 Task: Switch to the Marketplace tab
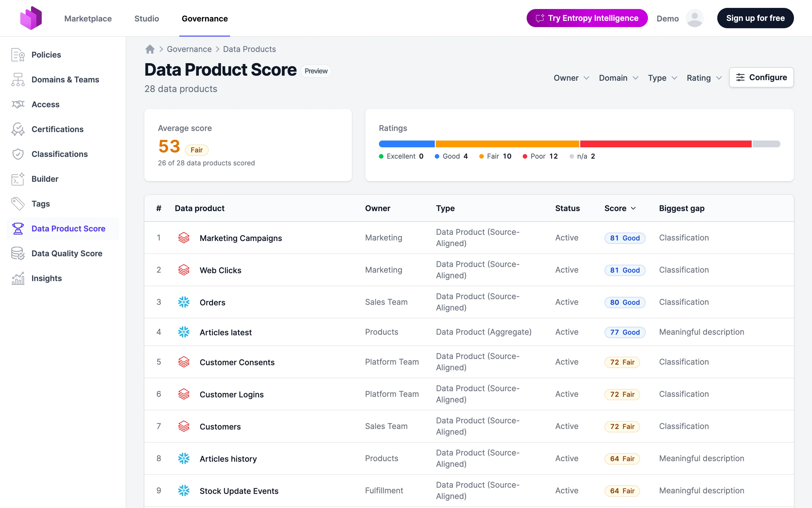88,18
